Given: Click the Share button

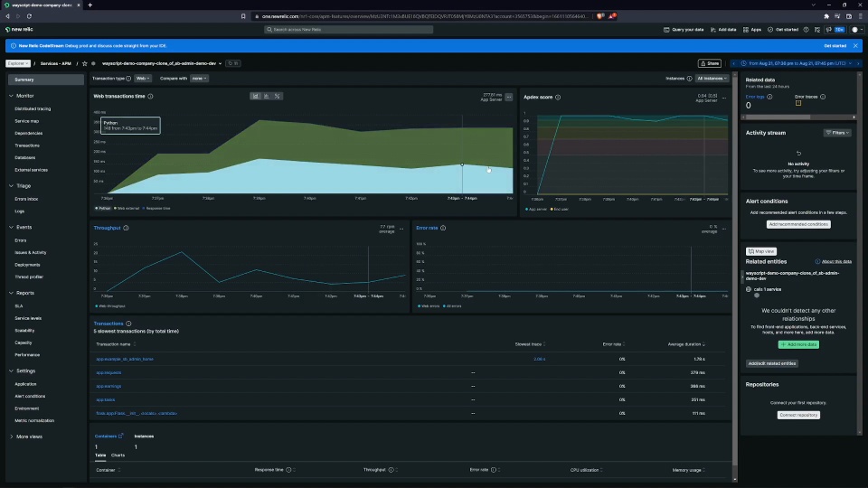Looking at the screenshot, I should (710, 63).
